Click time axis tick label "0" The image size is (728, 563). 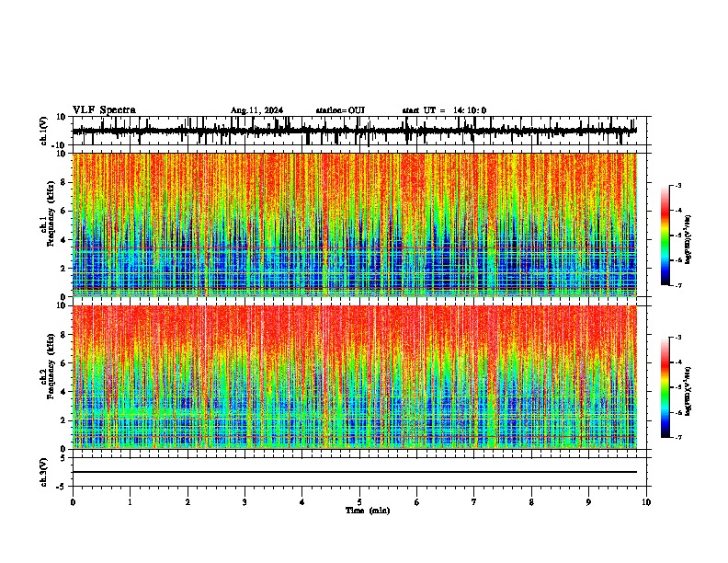73,502
